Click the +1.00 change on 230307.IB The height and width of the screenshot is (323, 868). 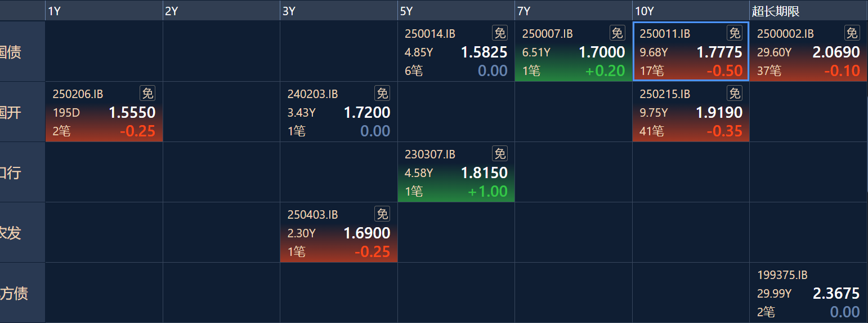click(x=487, y=192)
